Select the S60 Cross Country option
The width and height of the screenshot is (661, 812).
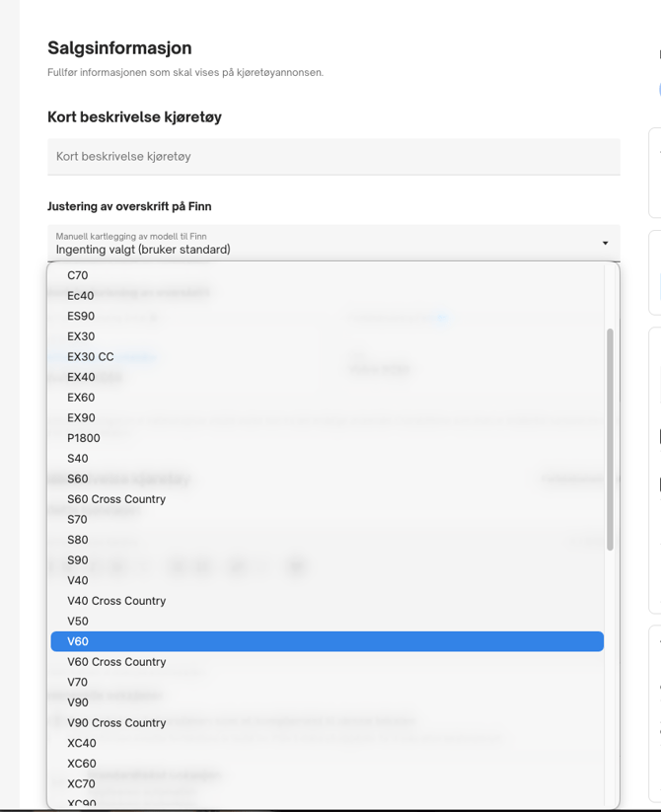point(116,499)
